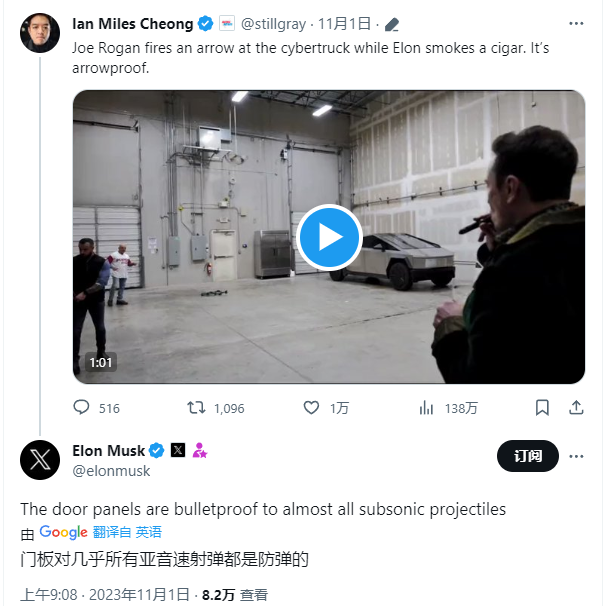
Task: Reply to Ian Miles Cheong's post
Action: click(83, 408)
